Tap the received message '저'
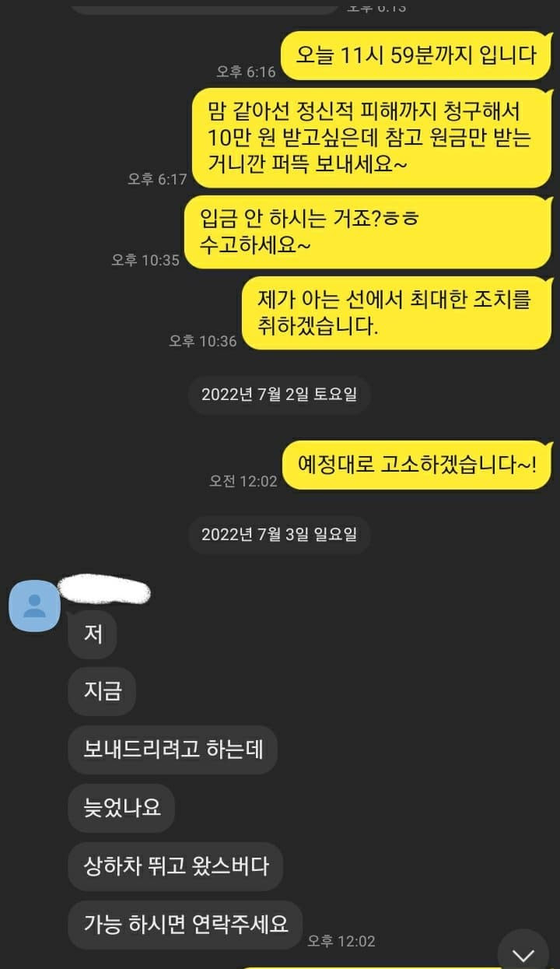560x969 pixels. pos(93,634)
